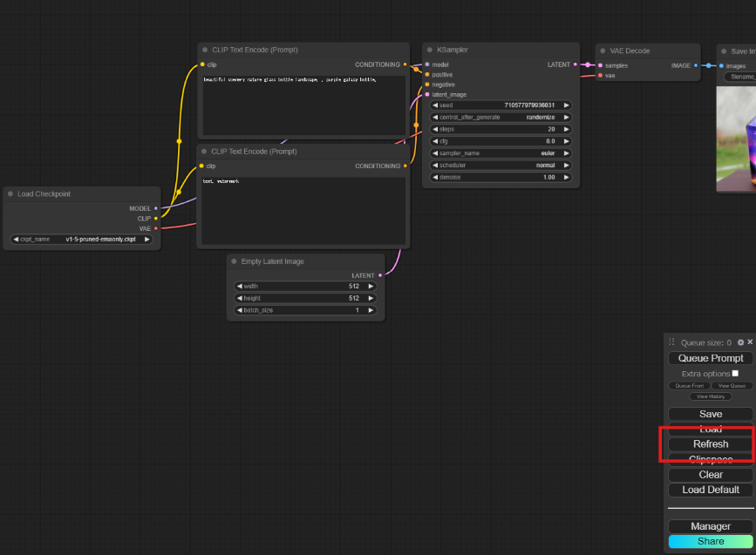This screenshot has width=756, height=555.
Task: Click the seed value 710577979936031
Action: (529, 105)
